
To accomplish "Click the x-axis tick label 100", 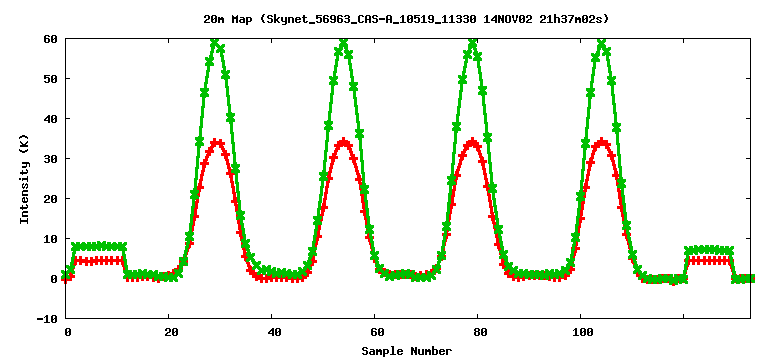I will pyautogui.click(x=580, y=332).
